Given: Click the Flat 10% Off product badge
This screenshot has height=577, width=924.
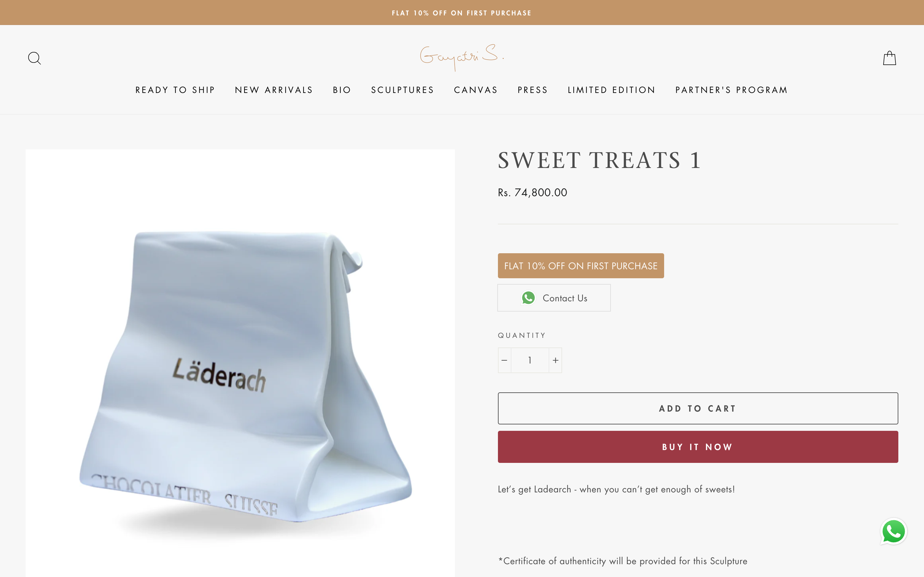Looking at the screenshot, I should 581,266.
